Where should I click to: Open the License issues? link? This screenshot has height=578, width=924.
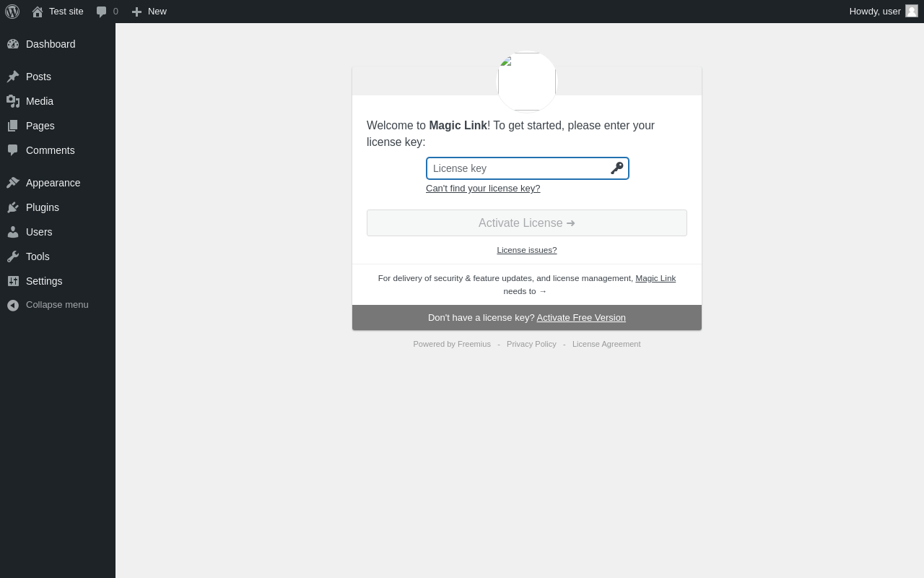[527, 250]
